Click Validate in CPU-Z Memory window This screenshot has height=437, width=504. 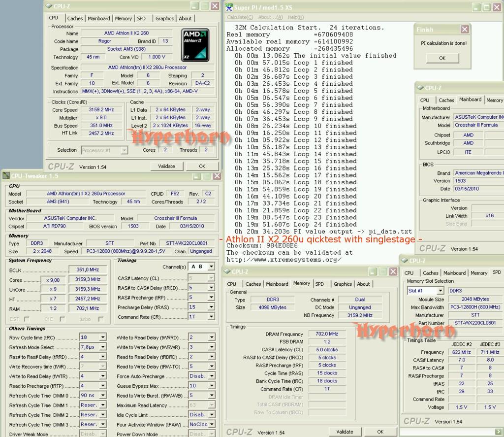click(345, 432)
